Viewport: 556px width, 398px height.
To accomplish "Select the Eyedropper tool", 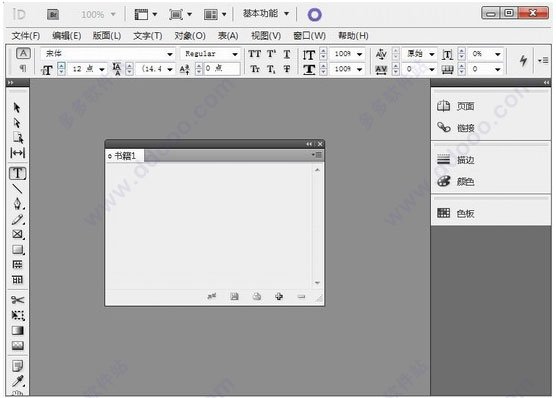I will tap(18, 381).
